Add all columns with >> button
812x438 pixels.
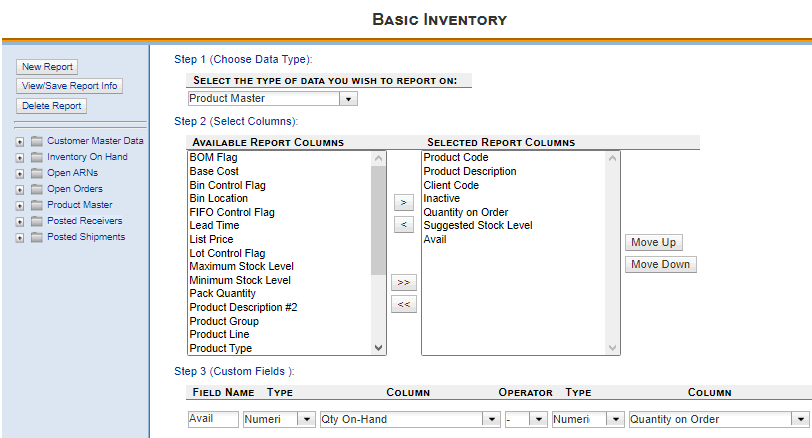403,283
